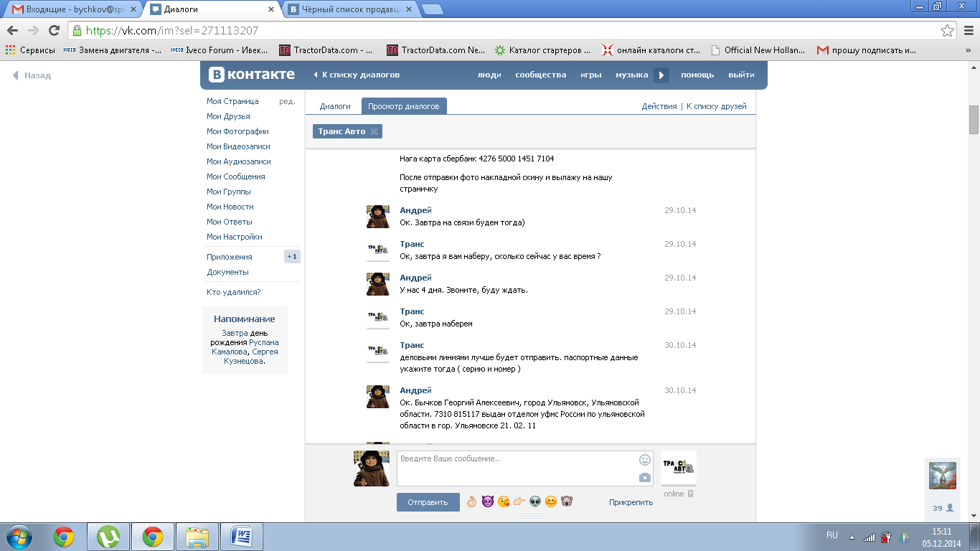Open uTorrent from the taskbar

click(x=108, y=536)
